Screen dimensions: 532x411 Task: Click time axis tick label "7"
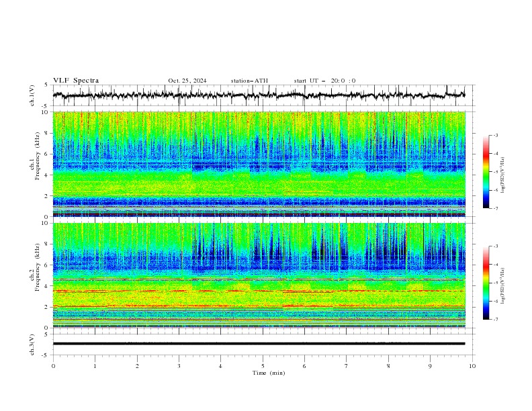[347, 366]
